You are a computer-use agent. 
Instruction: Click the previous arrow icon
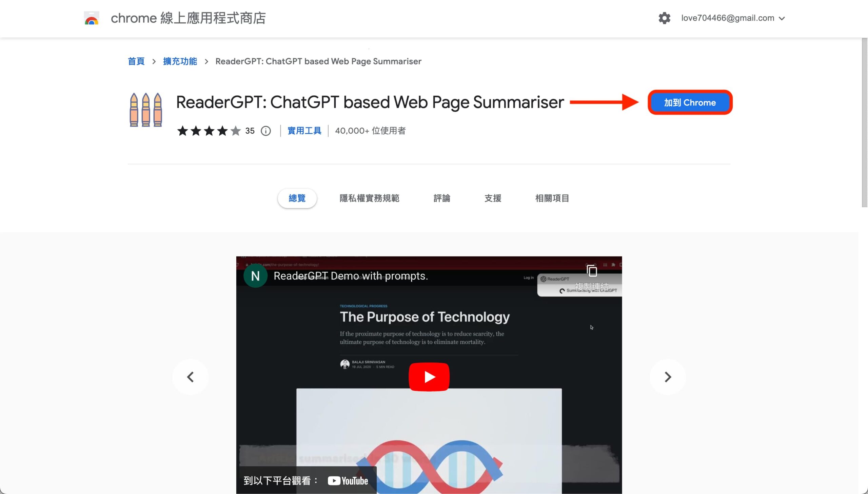190,377
